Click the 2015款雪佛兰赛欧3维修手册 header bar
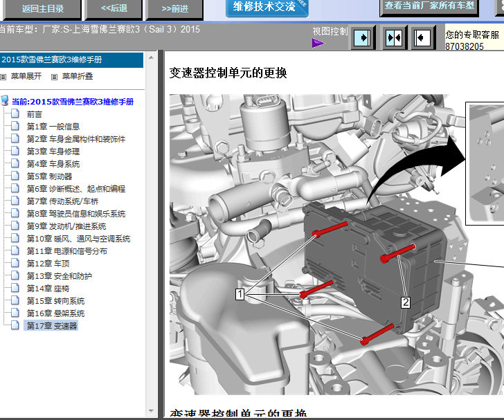The height and width of the screenshot is (420, 504). (x=71, y=60)
